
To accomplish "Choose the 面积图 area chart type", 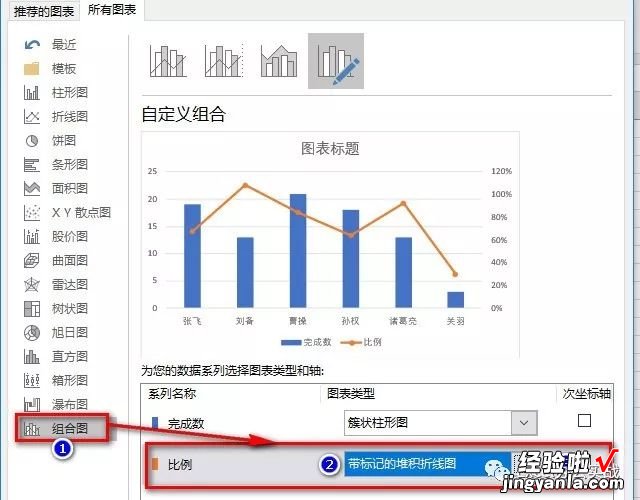I will 56,189.
